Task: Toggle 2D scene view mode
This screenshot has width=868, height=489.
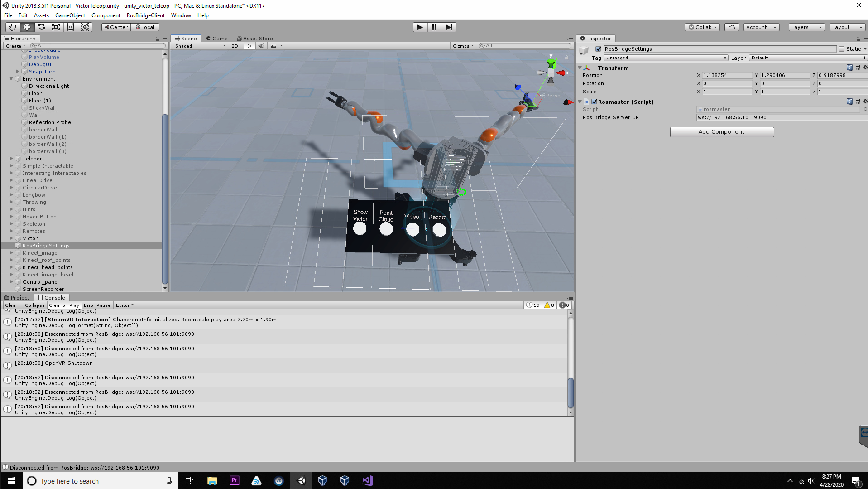Action: pyautogui.click(x=235, y=46)
